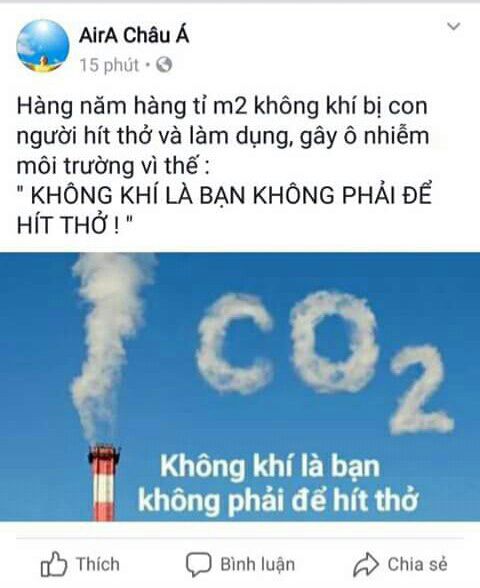Click the red-white chimney in the photo
This screenshot has height=588, width=480.
pyautogui.click(x=104, y=483)
